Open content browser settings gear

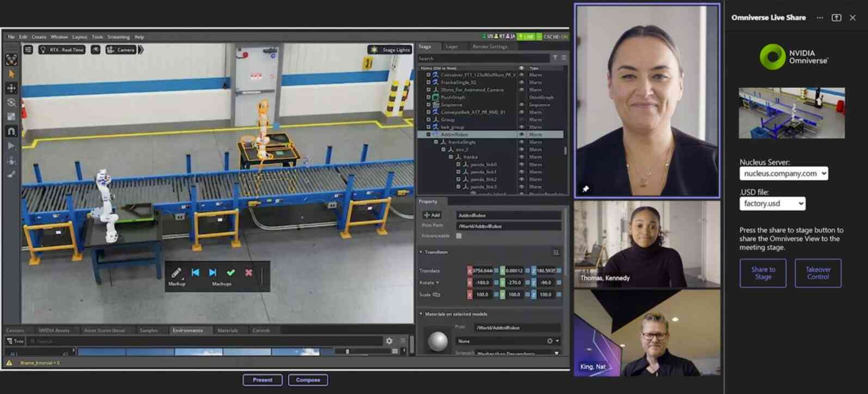389,341
